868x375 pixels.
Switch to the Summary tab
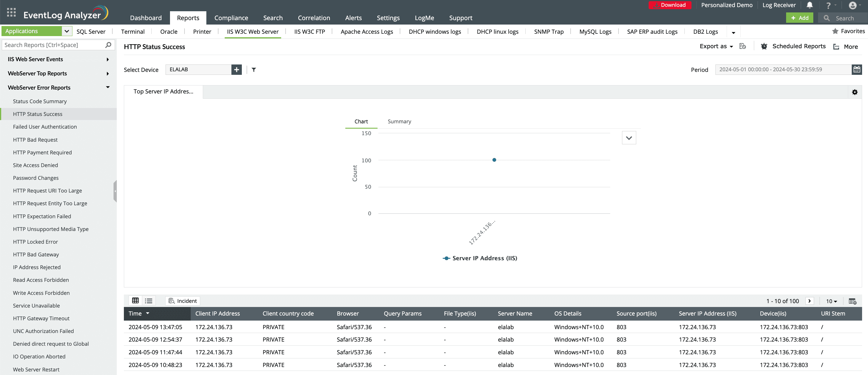coord(399,122)
